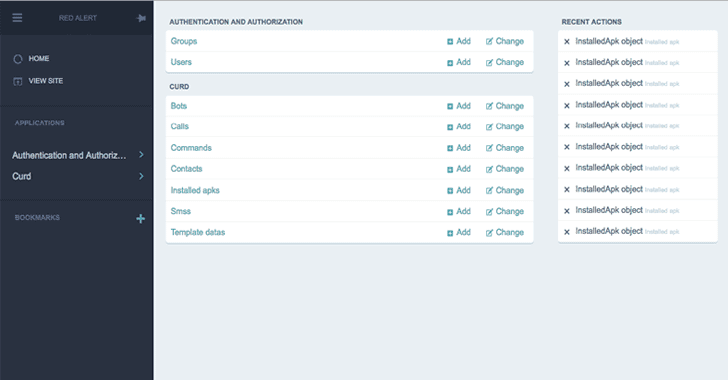This screenshot has width=728, height=380.
Task: Click Add for Contacts
Action: 459,169
